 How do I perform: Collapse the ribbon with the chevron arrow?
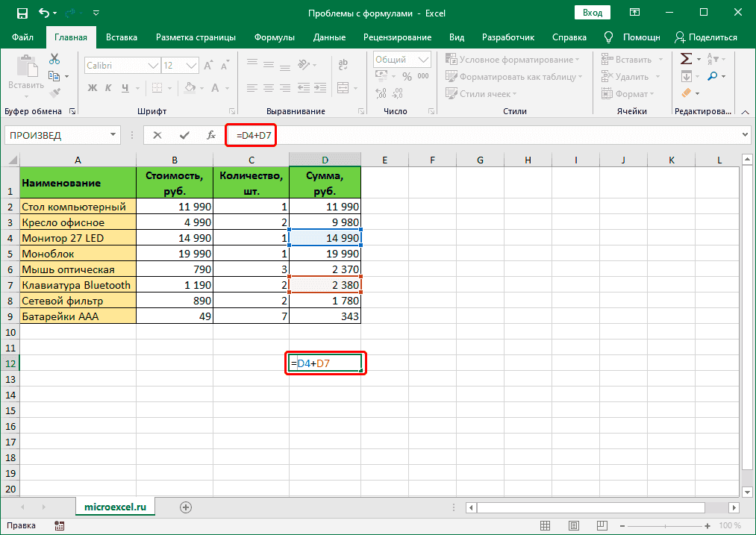point(745,110)
